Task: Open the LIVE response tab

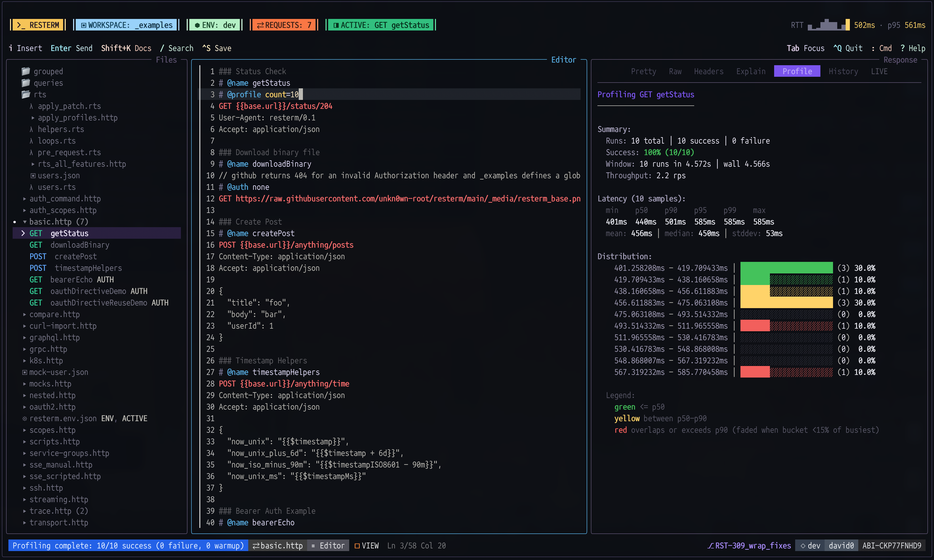Action: tap(879, 71)
